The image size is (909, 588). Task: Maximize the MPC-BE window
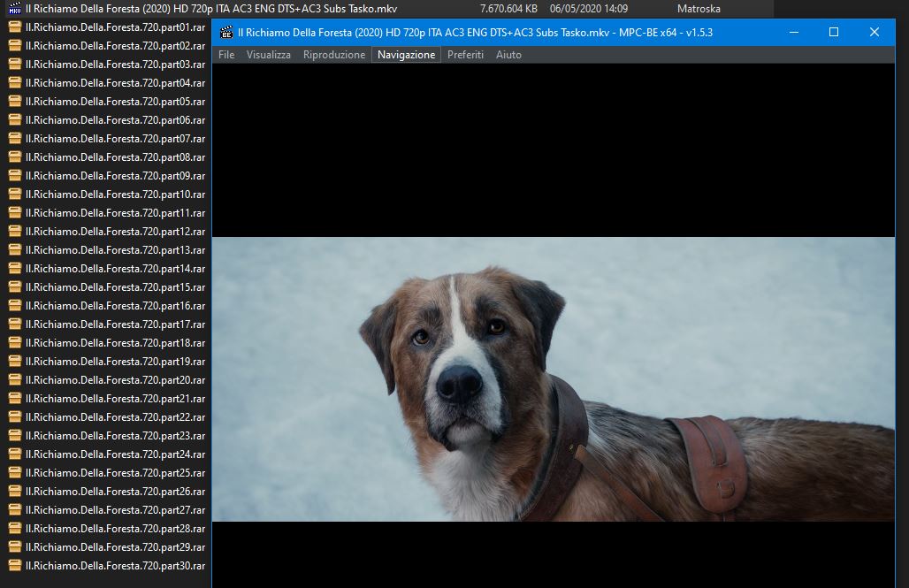(x=834, y=33)
